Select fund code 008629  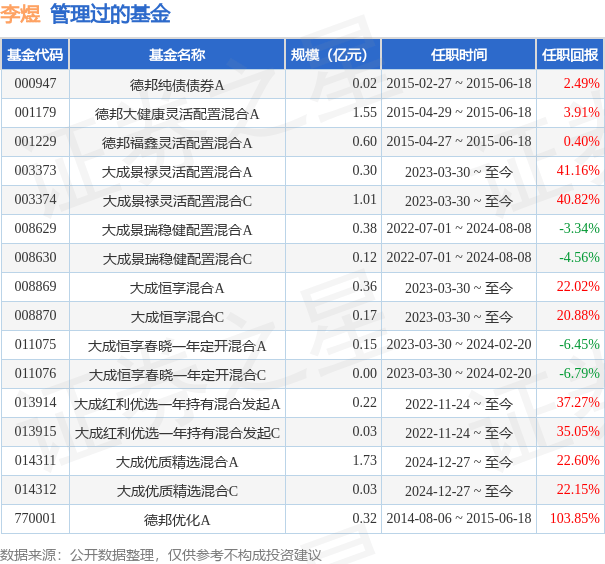[x=35, y=228]
